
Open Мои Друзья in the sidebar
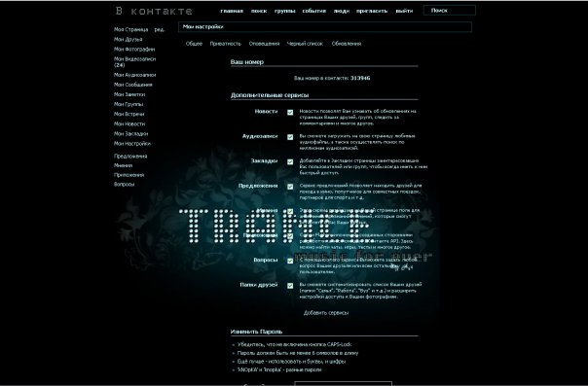point(129,39)
